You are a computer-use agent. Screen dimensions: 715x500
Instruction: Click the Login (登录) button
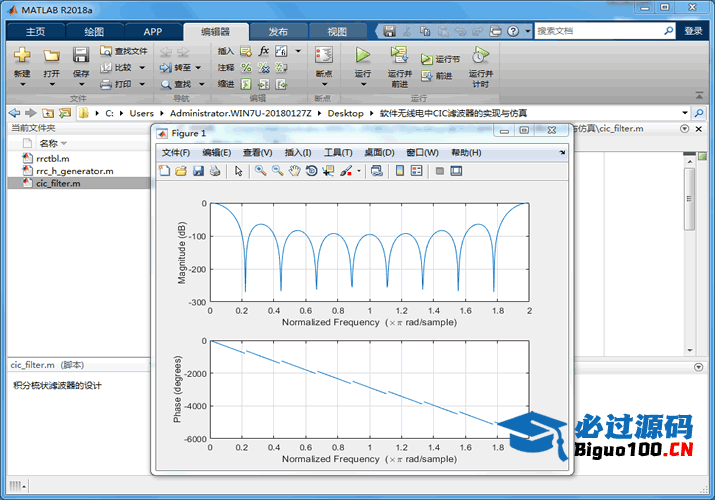click(693, 31)
